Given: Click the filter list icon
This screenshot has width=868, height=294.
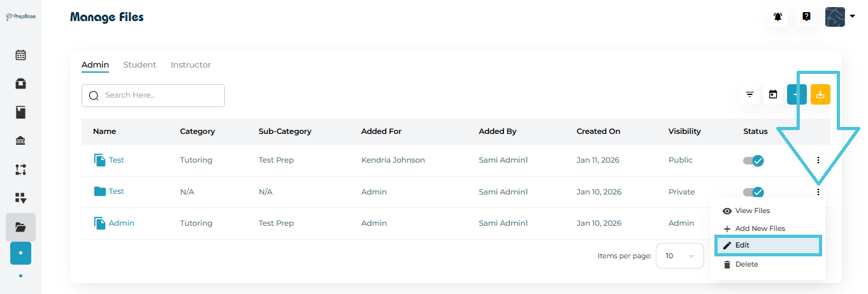Looking at the screenshot, I should pyautogui.click(x=750, y=95).
